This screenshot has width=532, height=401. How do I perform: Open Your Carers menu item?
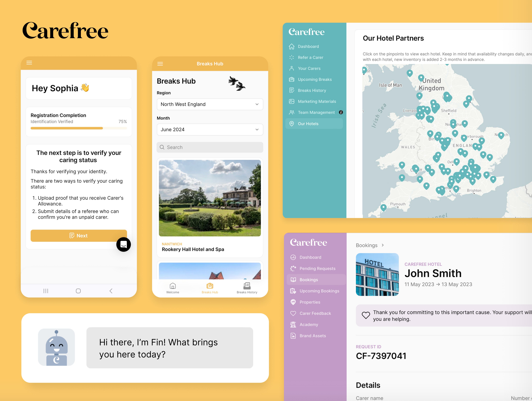[314, 68]
